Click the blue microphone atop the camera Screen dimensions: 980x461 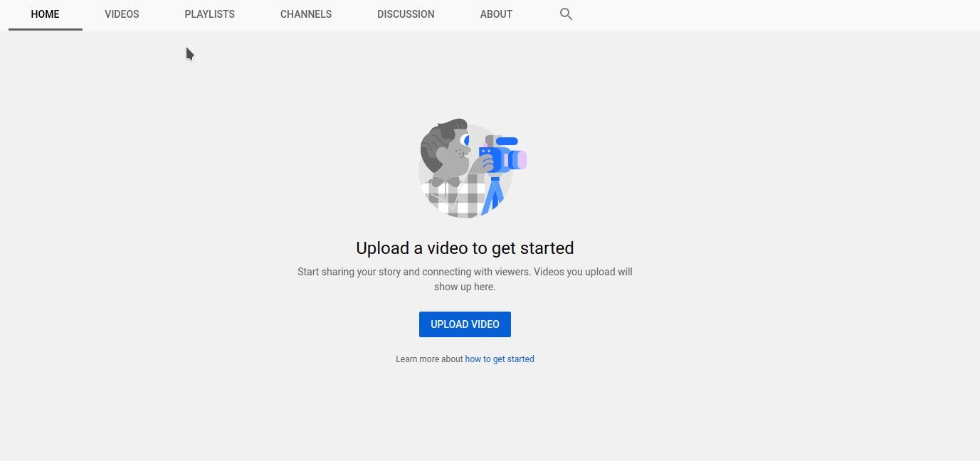click(506, 142)
